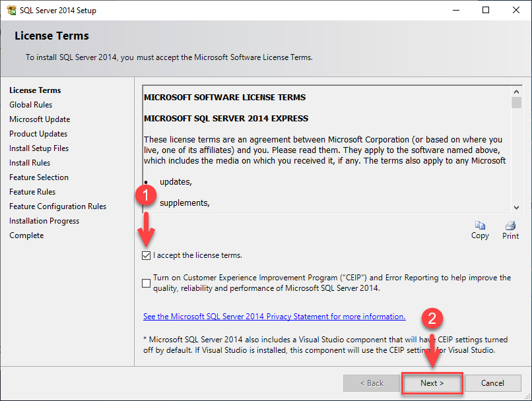The width and height of the screenshot is (532, 401).
Task: Minimize the SQL Server 2014 Setup window
Action: 456,10
